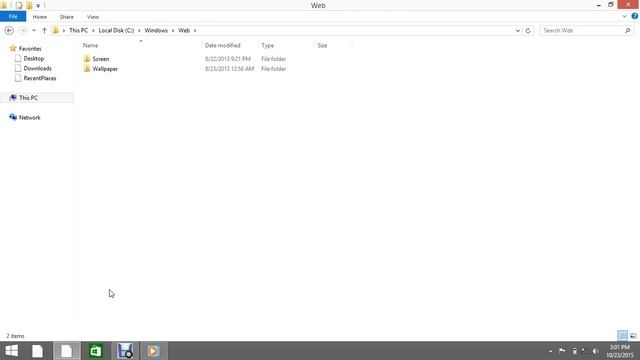Image resolution: width=640 pixels, height=360 pixels.
Task: Click Properties icon in quick access toolbar
Action: pos(19,5)
